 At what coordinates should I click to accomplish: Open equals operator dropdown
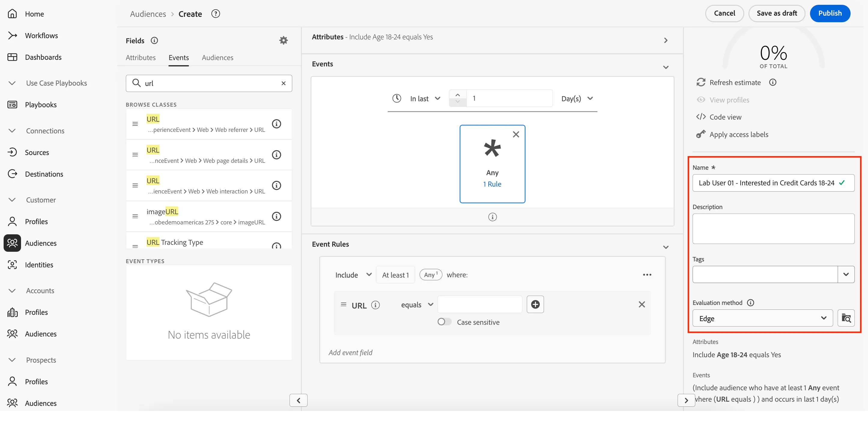pyautogui.click(x=417, y=305)
